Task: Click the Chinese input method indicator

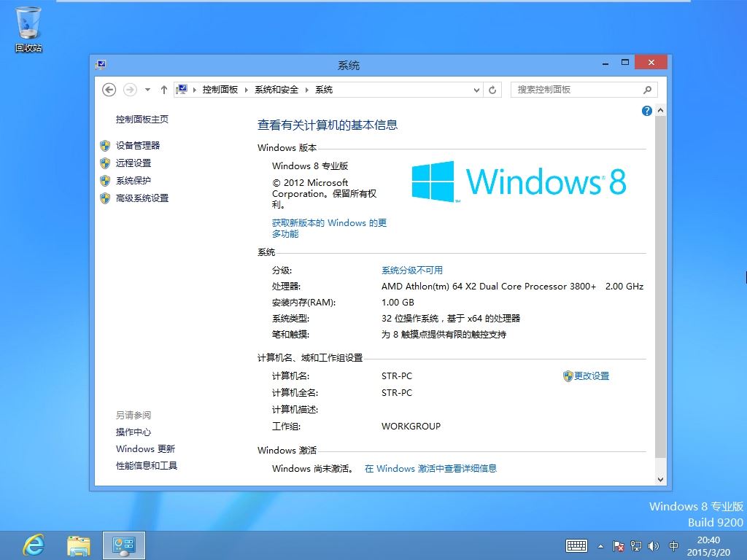Action: (x=673, y=546)
